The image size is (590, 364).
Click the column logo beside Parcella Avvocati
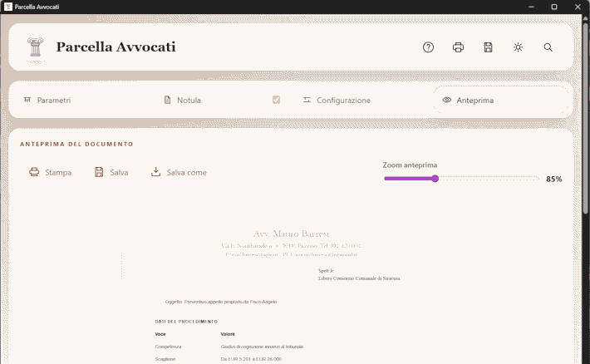[36, 47]
